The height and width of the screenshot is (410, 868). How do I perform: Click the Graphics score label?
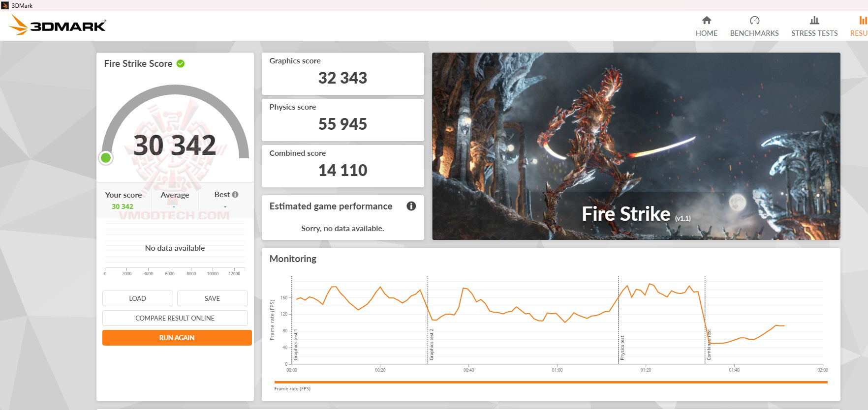295,61
